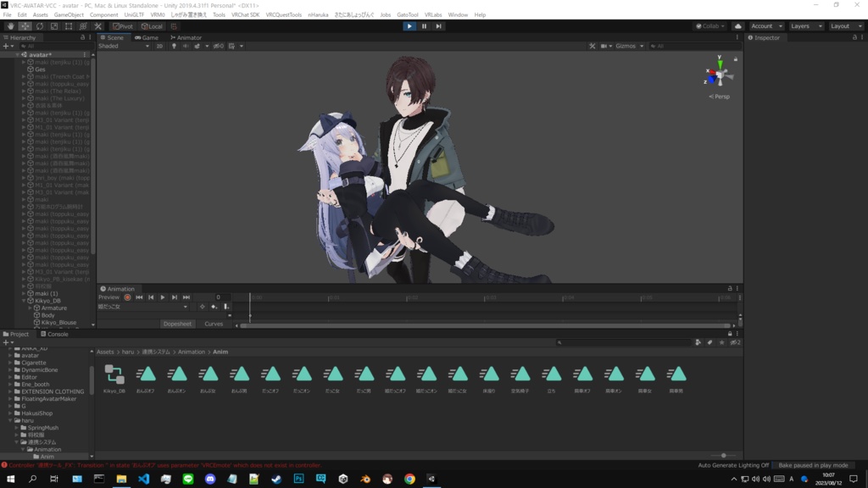Enable animation recording mode

(127, 297)
